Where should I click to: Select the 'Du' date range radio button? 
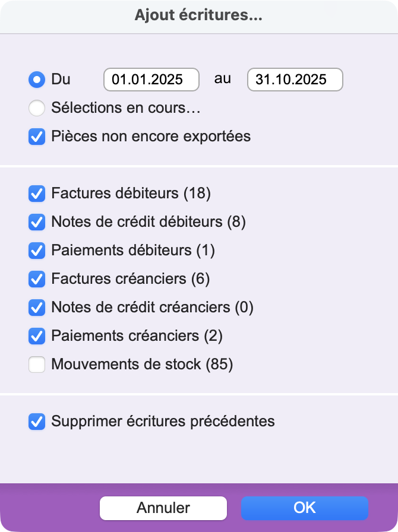[37, 79]
